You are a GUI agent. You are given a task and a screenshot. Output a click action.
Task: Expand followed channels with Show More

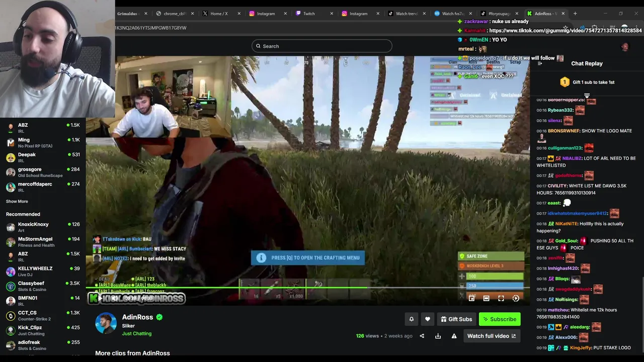(x=17, y=202)
